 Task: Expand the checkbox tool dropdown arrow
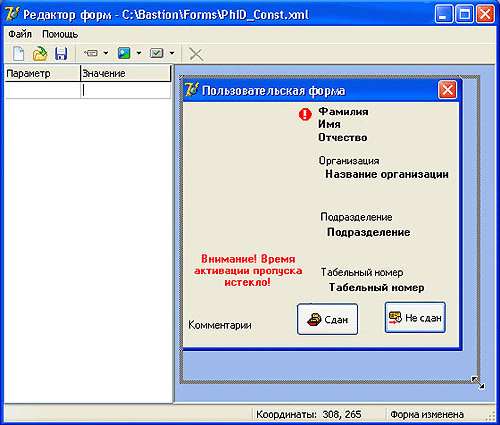(x=172, y=53)
